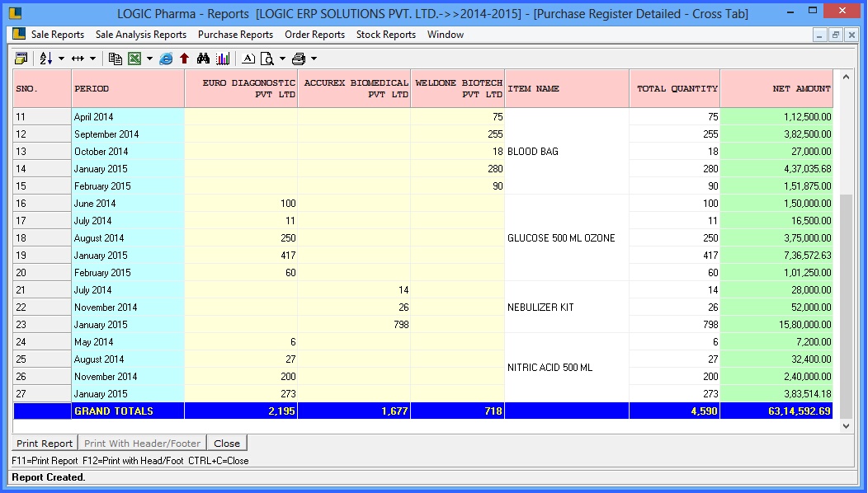Click the PERIOD column header
The height and width of the screenshot is (493, 868).
128,88
